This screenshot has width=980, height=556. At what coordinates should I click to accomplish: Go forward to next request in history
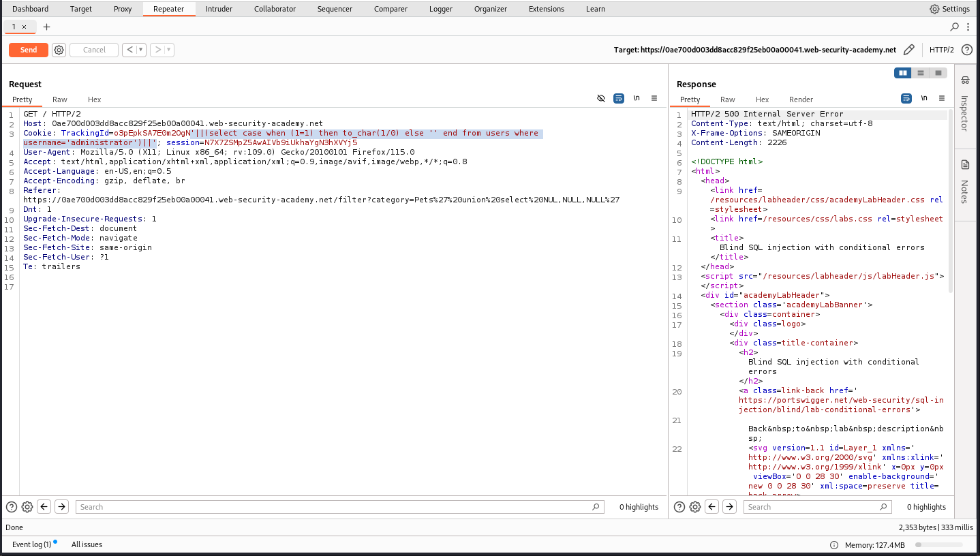coord(157,50)
